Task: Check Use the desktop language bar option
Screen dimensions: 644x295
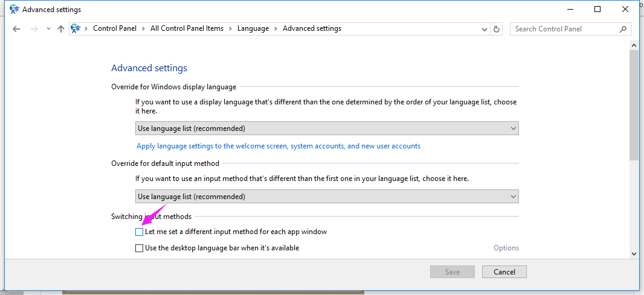Action: click(139, 248)
